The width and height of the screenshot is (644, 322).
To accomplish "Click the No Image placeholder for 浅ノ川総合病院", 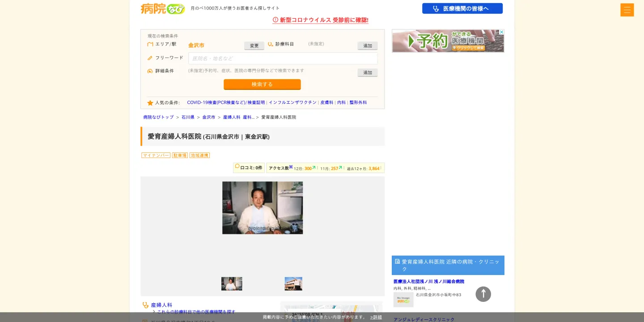I will point(403,300).
